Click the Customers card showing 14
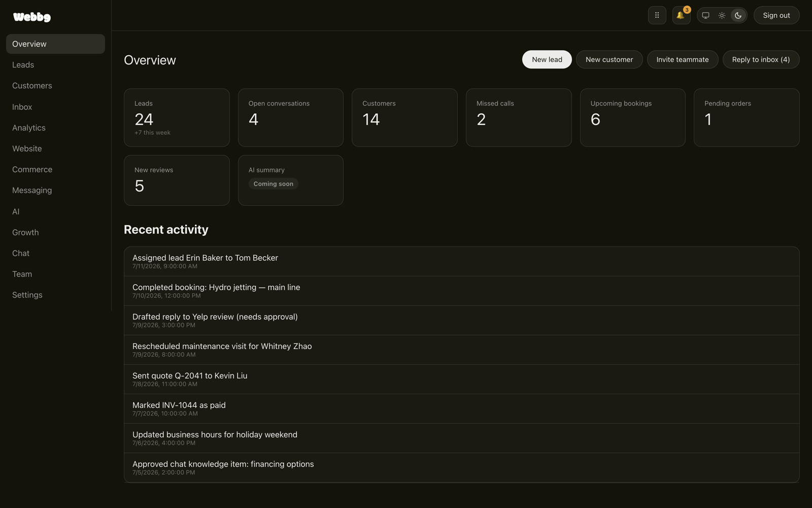The height and width of the screenshot is (508, 812). pos(404,118)
